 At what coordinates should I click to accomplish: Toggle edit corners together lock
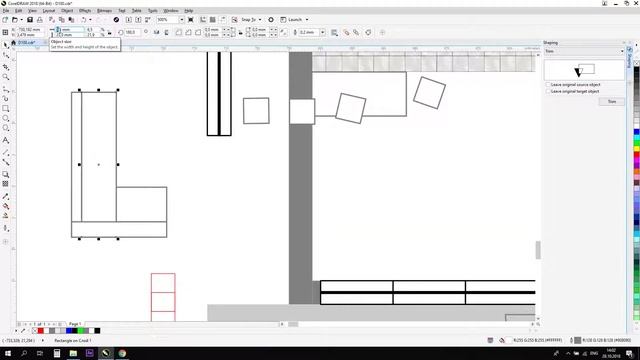tap(240, 32)
